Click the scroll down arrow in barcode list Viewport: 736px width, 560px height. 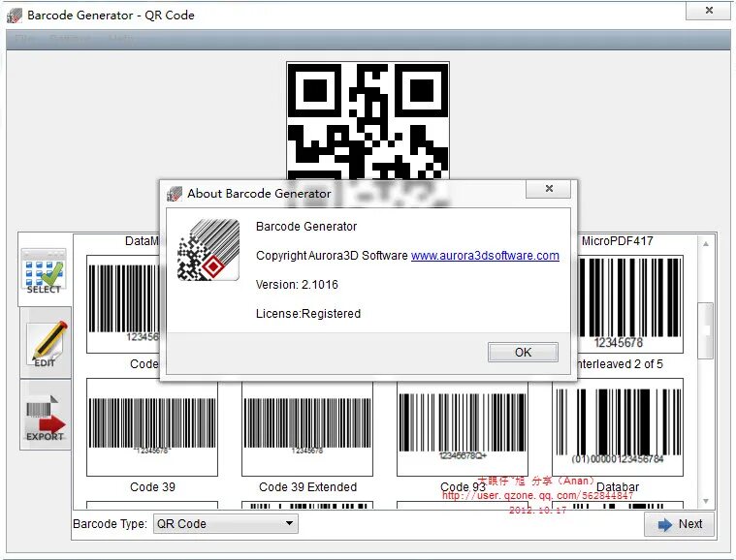point(706,501)
